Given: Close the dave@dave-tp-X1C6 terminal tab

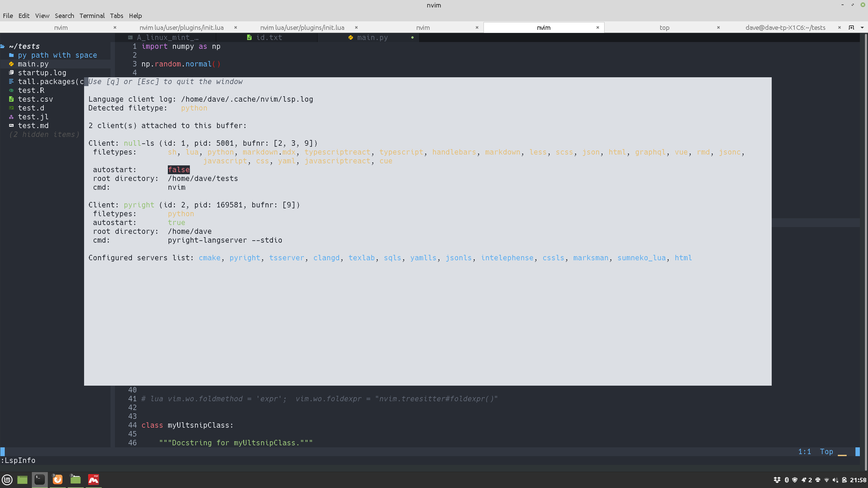Looking at the screenshot, I should tap(839, 27).
